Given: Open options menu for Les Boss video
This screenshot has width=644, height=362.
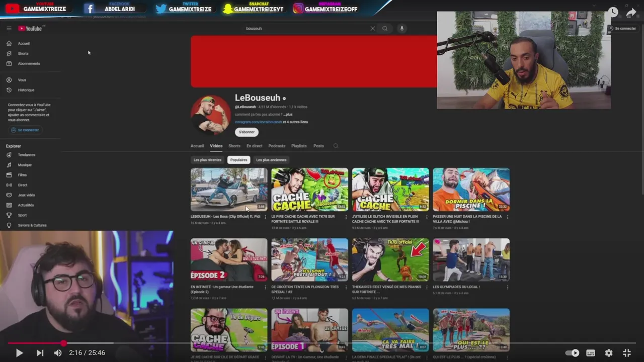Looking at the screenshot, I should point(265,217).
